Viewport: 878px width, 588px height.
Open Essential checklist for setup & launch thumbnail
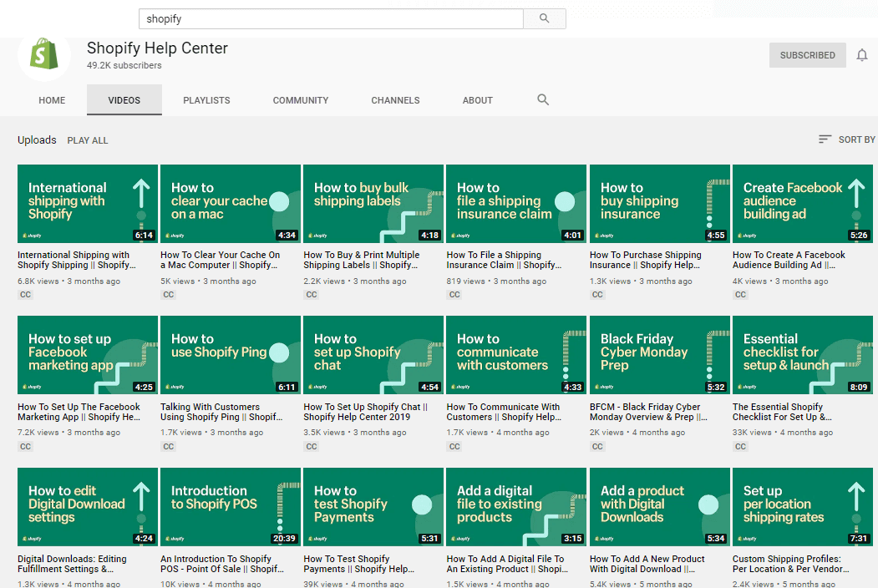tap(803, 355)
